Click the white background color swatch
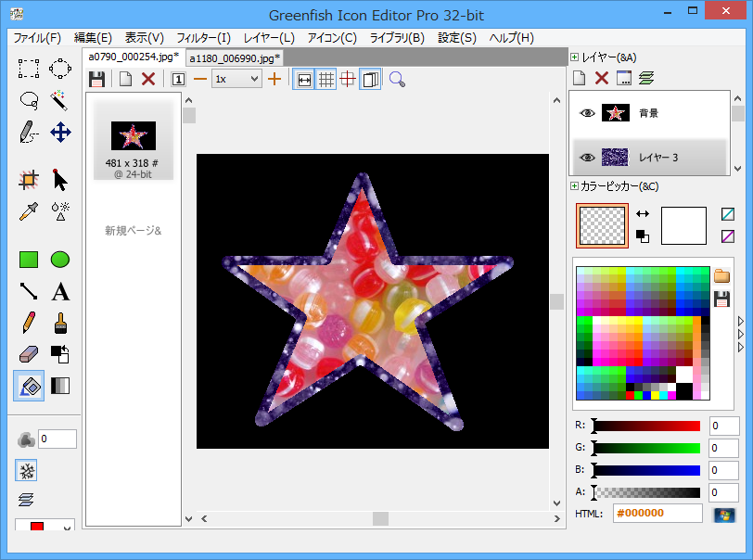This screenshot has width=753, height=560. [683, 225]
